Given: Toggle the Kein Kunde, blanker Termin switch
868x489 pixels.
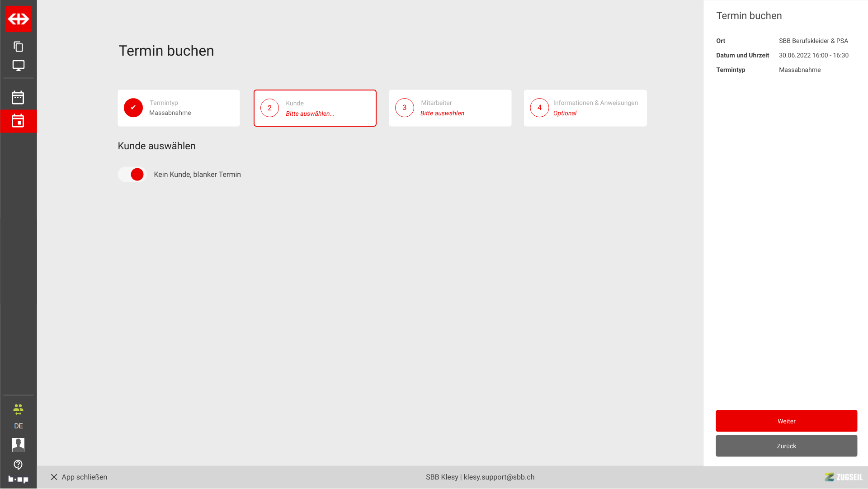Looking at the screenshot, I should [132, 175].
